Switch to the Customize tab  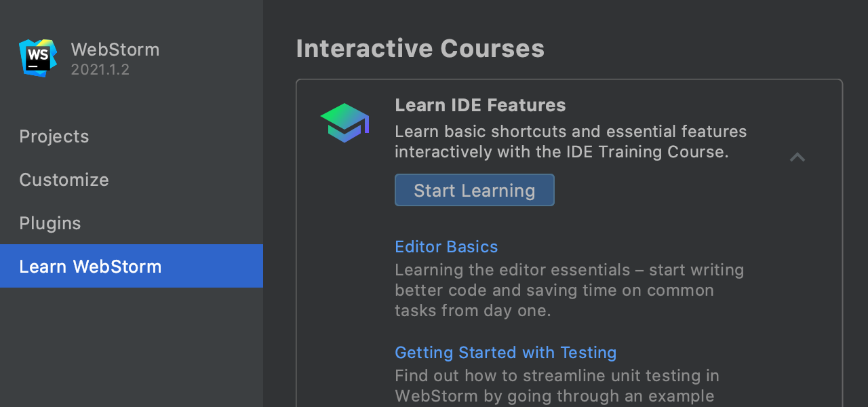(64, 180)
